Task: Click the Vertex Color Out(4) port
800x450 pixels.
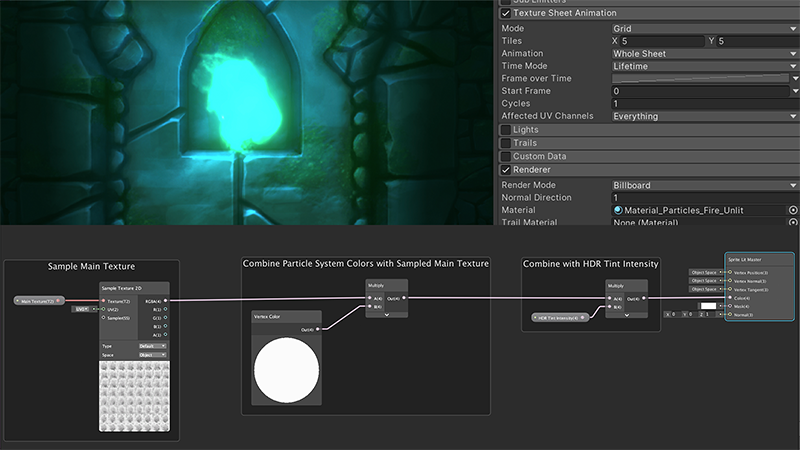Action: tap(317, 329)
